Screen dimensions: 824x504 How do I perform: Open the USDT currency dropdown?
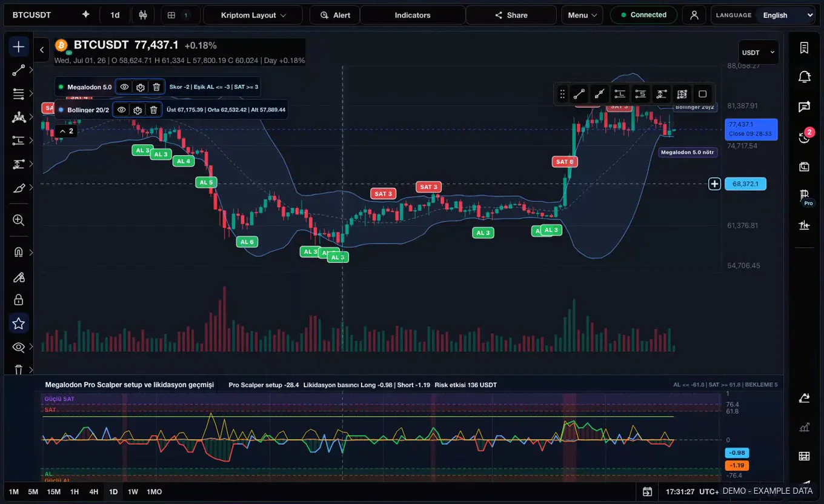tap(759, 53)
